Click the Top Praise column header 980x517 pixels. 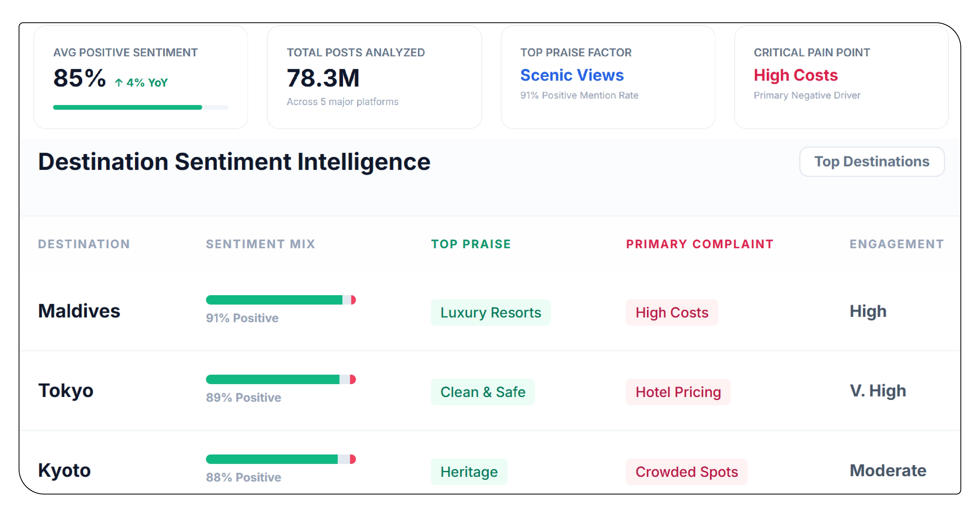click(x=471, y=244)
